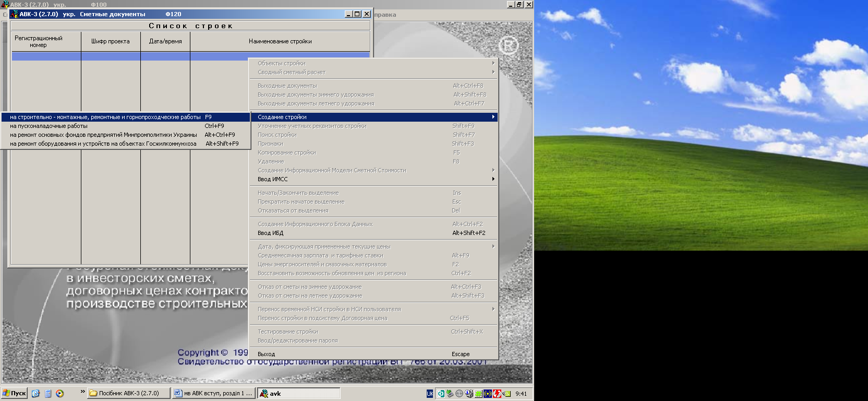This screenshot has width=868, height=401.
Task: Select 'на пусконаладочные работы' submenu item
Action: [126, 126]
